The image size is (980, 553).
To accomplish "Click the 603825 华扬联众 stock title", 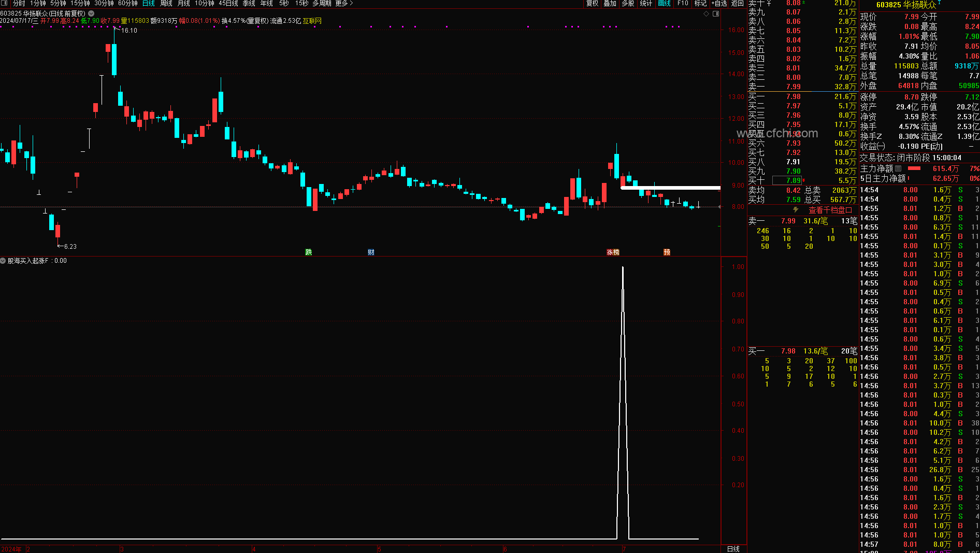I will click(906, 5).
